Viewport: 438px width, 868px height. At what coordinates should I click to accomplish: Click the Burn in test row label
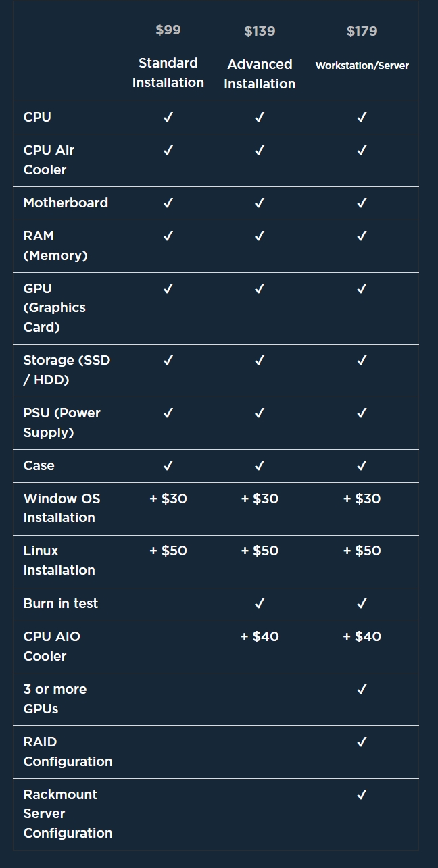(x=61, y=604)
